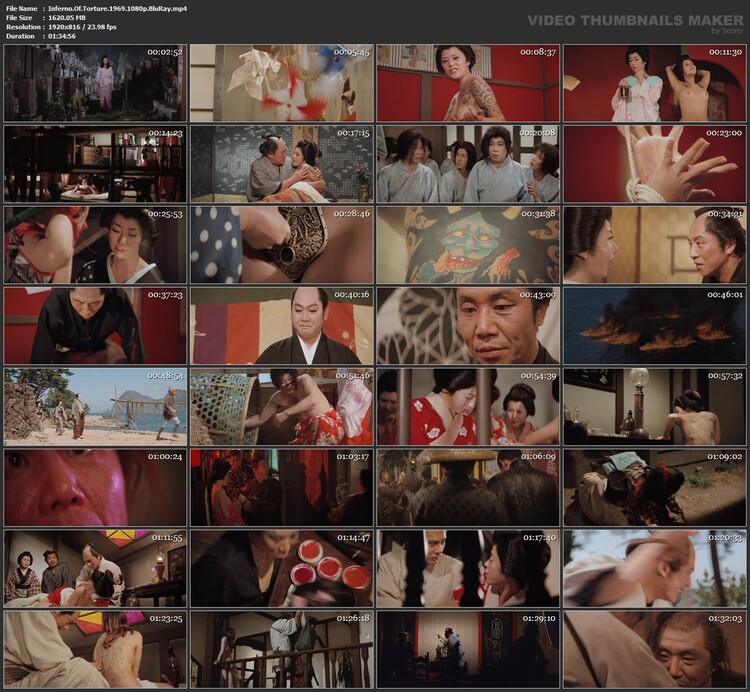Select the file size value 1620.05 MB
The image size is (750, 692).
[67, 18]
